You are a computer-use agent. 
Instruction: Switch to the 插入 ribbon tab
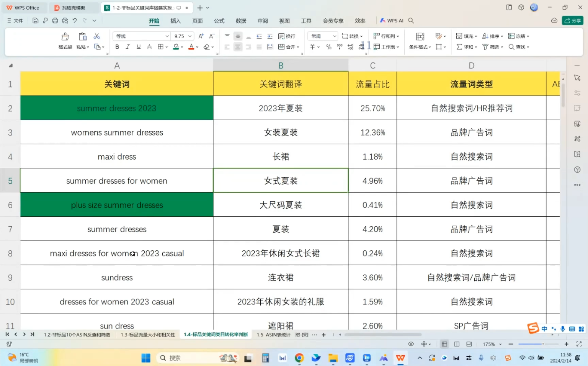point(175,21)
